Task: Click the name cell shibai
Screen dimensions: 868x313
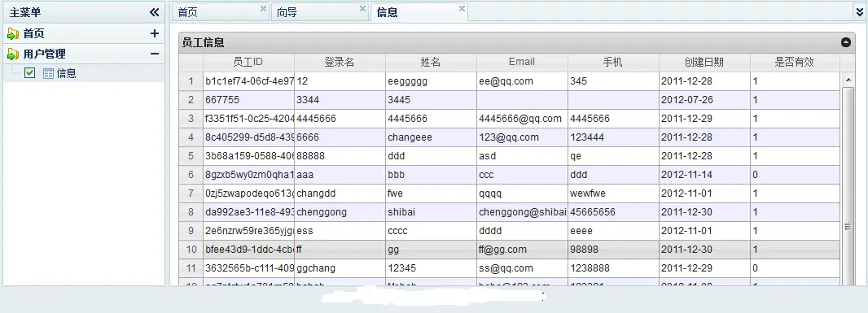Action: tap(431, 212)
